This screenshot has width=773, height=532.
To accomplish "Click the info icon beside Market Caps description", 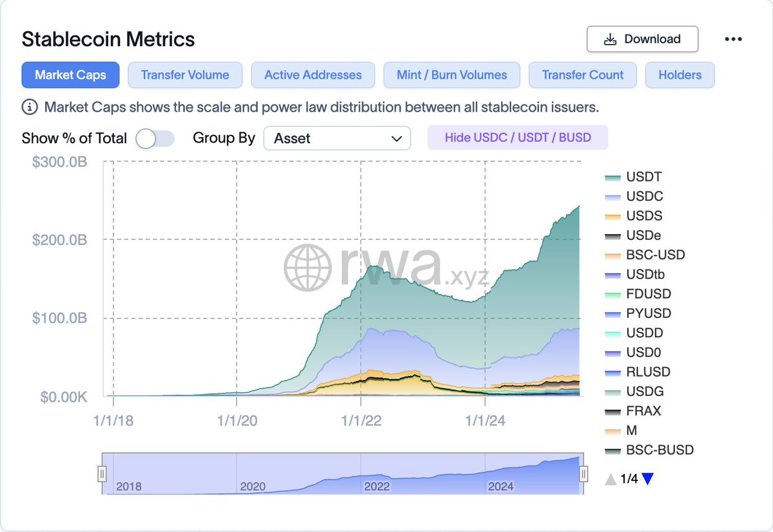I will 30,107.
